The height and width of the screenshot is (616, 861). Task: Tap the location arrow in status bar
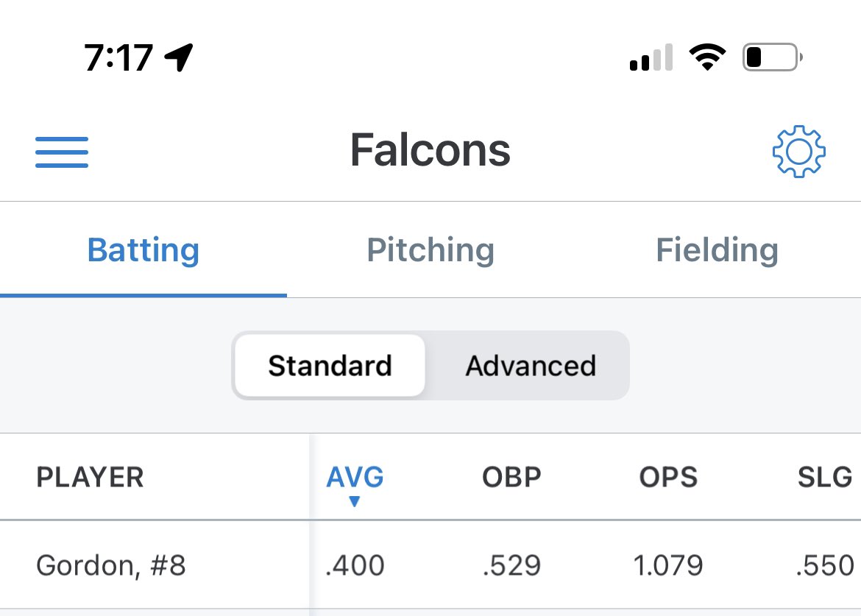179,57
